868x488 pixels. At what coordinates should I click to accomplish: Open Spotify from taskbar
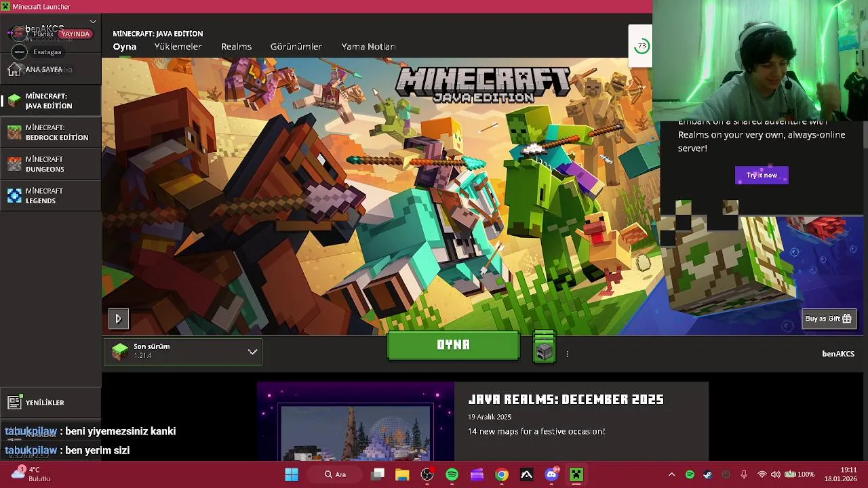point(452,474)
